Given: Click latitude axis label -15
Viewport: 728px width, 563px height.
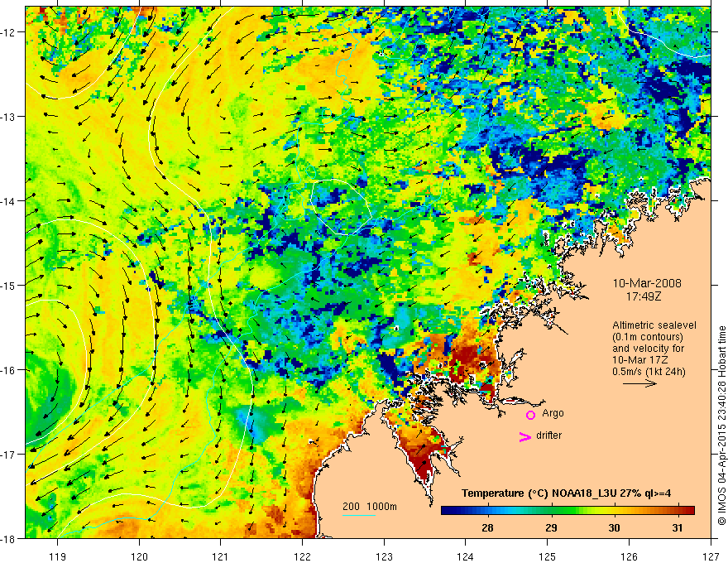Looking at the screenshot, I should (x=8, y=286).
